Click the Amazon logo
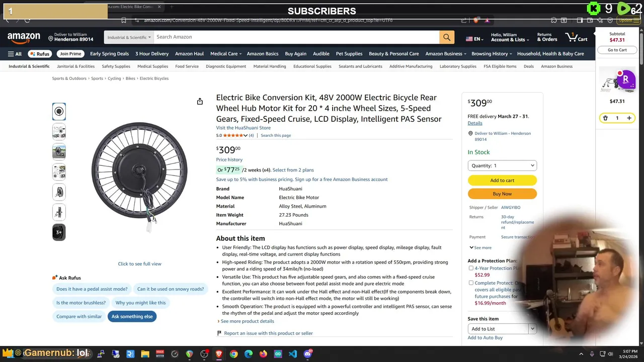The height and width of the screenshot is (362, 644). click(x=24, y=38)
